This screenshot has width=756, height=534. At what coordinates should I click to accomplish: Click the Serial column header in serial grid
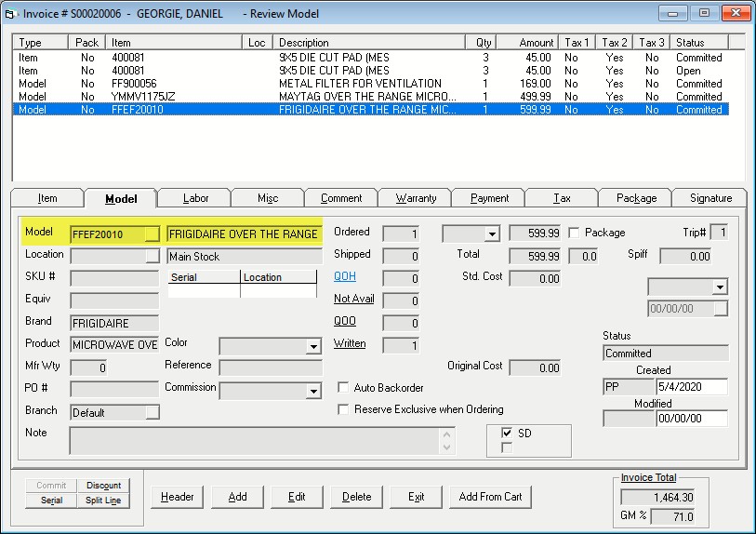click(x=204, y=277)
